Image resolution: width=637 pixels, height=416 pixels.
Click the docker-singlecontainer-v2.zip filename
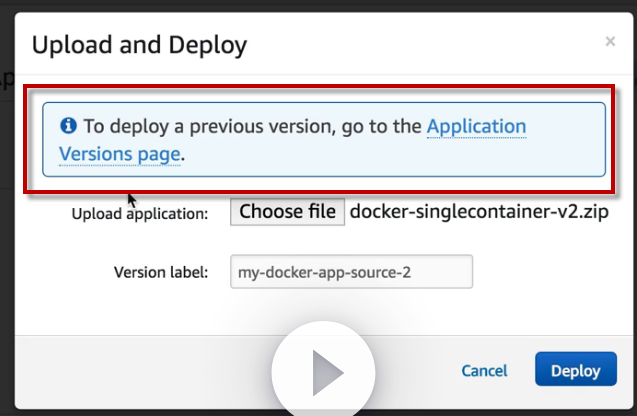tap(479, 212)
